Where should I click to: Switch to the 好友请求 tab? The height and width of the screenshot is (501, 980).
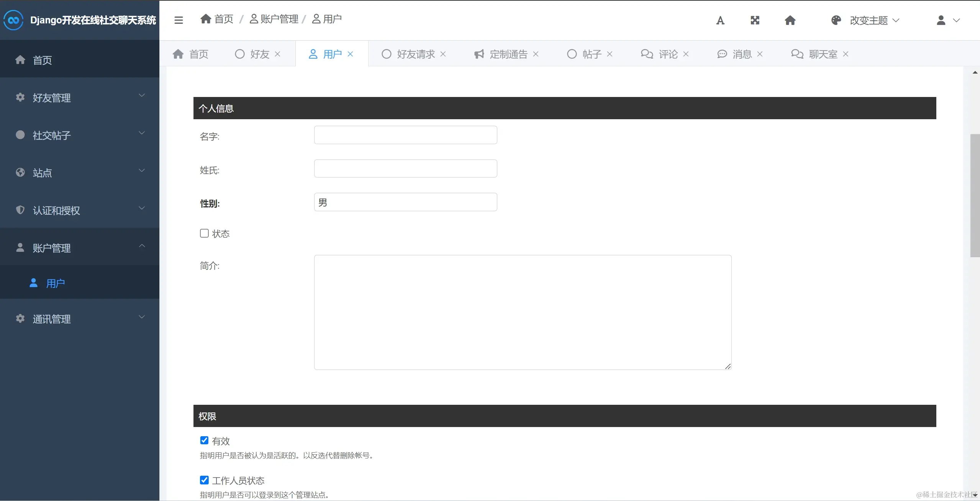click(415, 54)
